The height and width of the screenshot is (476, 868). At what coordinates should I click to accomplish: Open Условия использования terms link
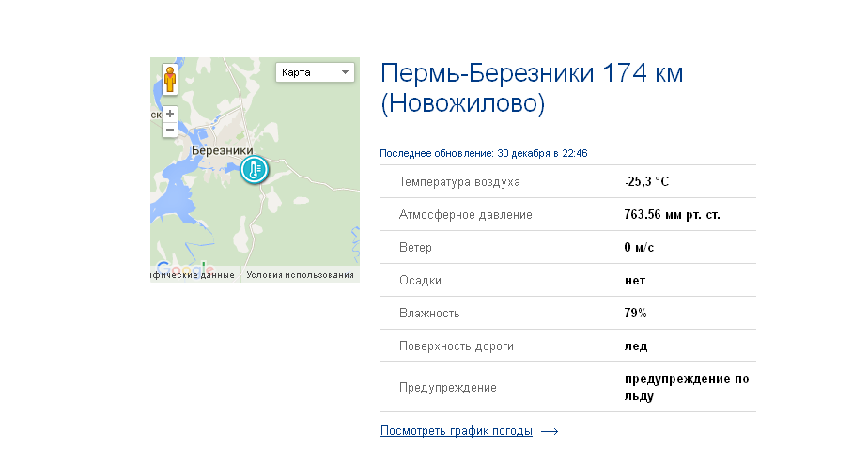pyautogui.click(x=301, y=275)
